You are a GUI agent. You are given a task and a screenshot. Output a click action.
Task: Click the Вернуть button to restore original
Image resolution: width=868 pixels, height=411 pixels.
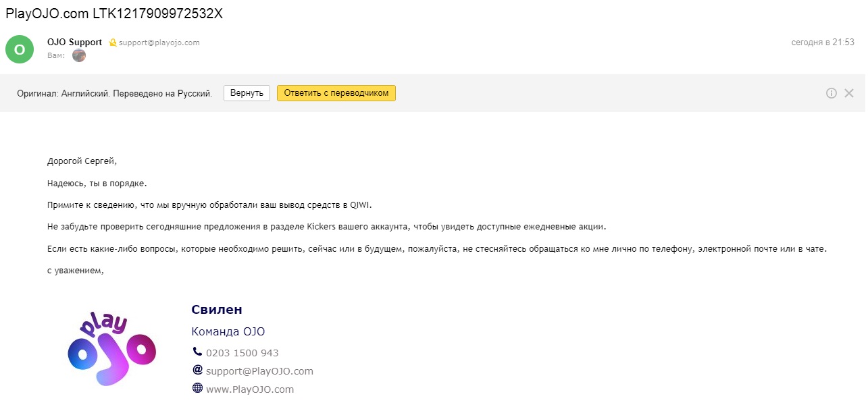point(247,93)
